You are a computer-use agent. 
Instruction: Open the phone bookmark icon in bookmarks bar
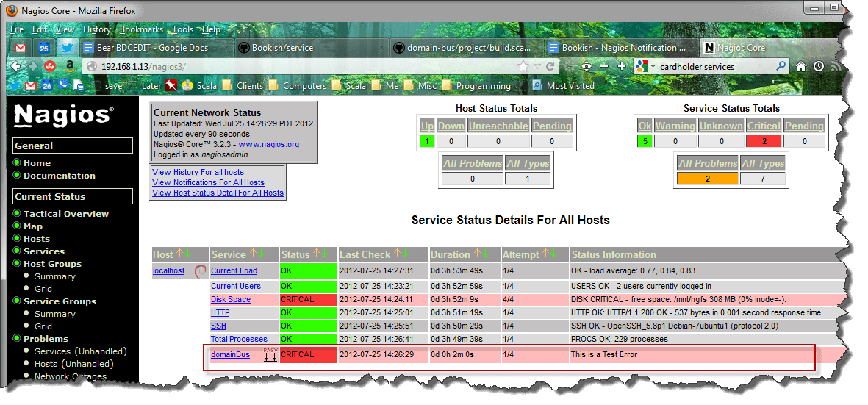pos(63,86)
